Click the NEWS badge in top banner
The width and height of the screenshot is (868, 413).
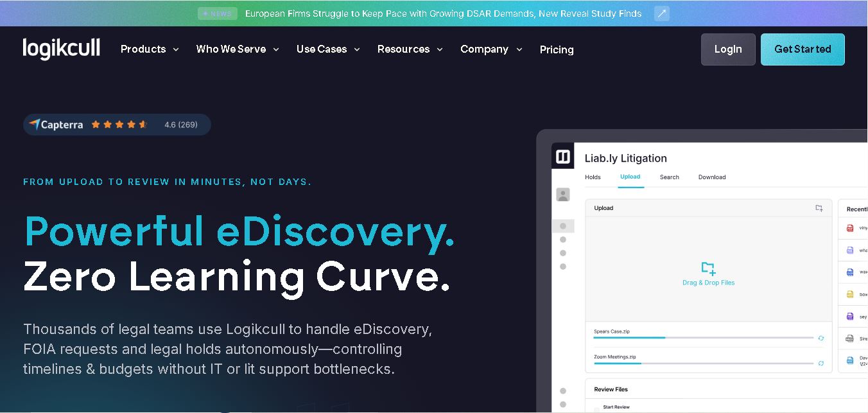pyautogui.click(x=218, y=13)
